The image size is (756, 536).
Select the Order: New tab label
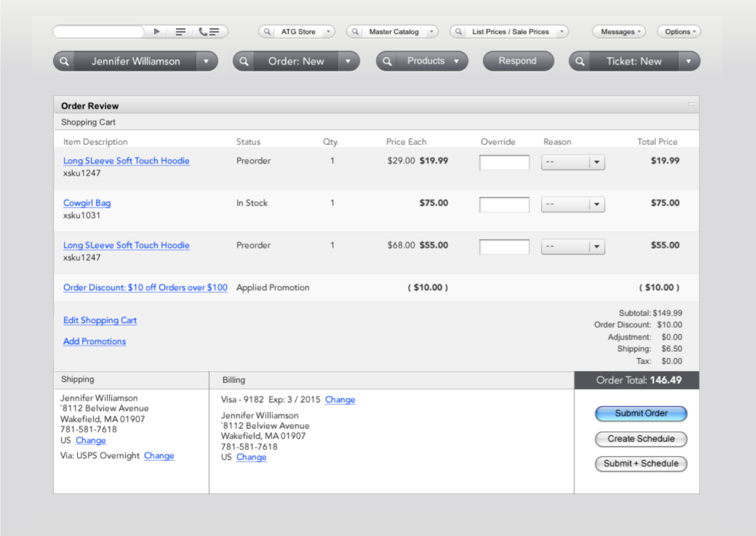(296, 61)
